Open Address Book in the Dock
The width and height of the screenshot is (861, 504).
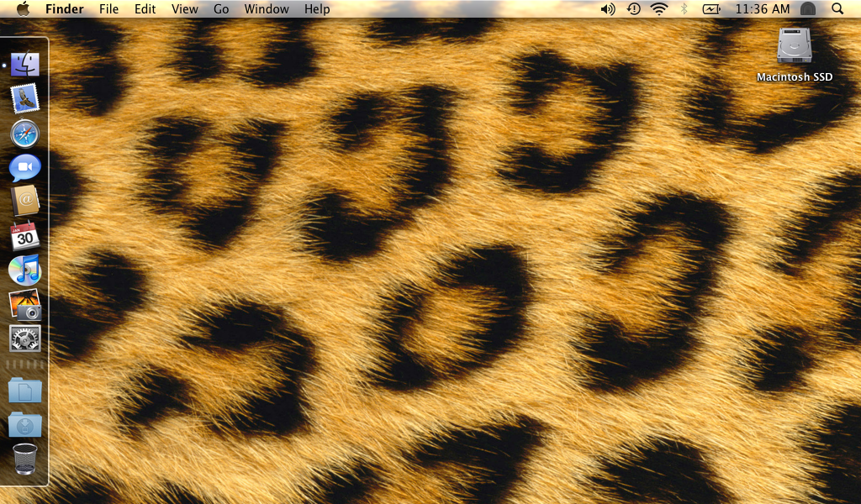pos(24,200)
